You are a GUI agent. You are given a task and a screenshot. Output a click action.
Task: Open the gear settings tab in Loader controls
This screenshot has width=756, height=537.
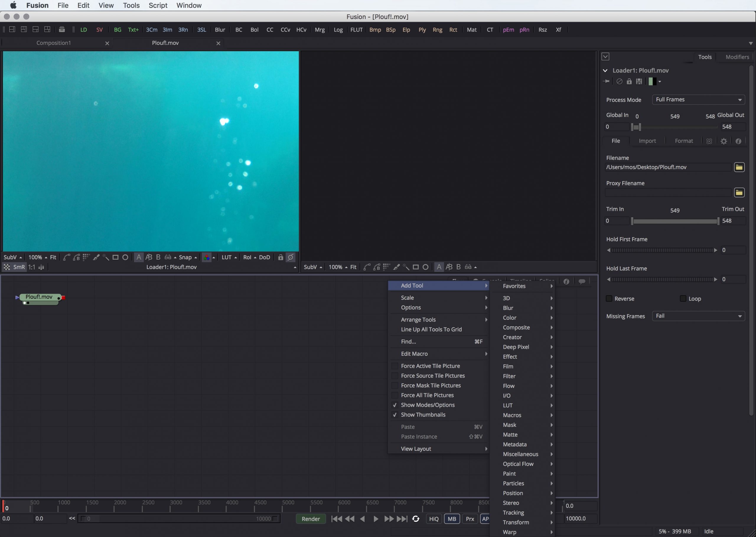[724, 141]
